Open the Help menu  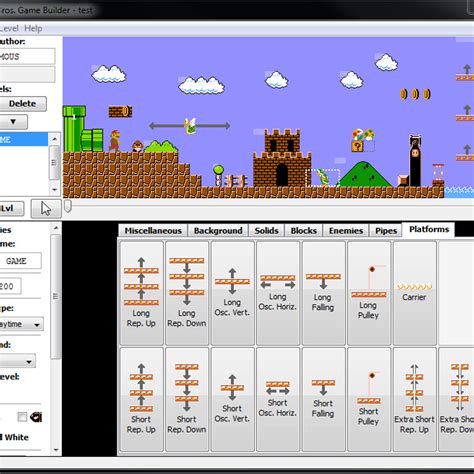33,28
